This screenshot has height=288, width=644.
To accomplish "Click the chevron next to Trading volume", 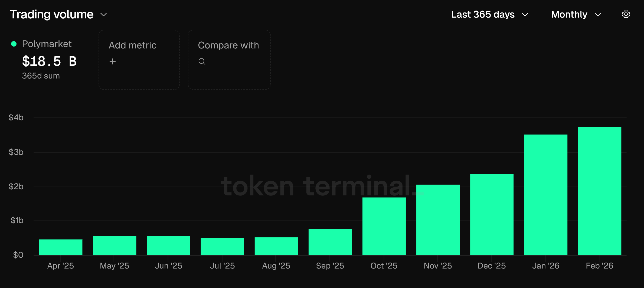I will coord(103,15).
